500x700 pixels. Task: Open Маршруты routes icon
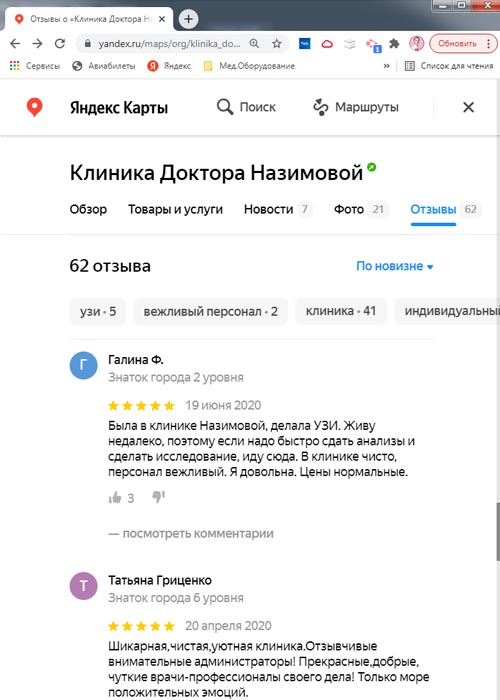[x=321, y=108]
